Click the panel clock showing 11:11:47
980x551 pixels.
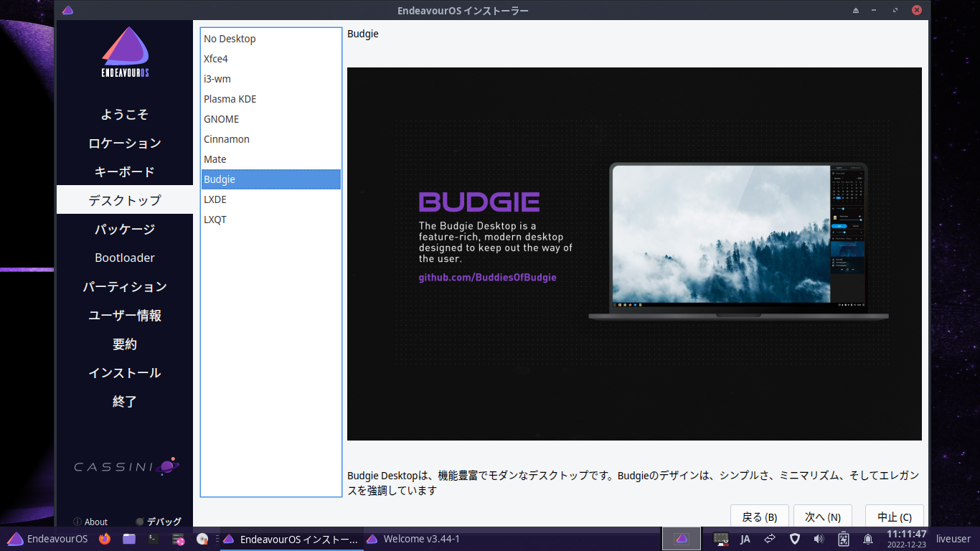pos(907,539)
